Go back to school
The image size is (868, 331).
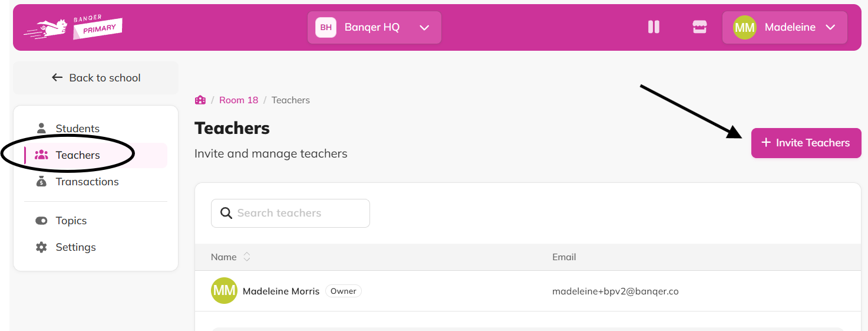(95, 78)
